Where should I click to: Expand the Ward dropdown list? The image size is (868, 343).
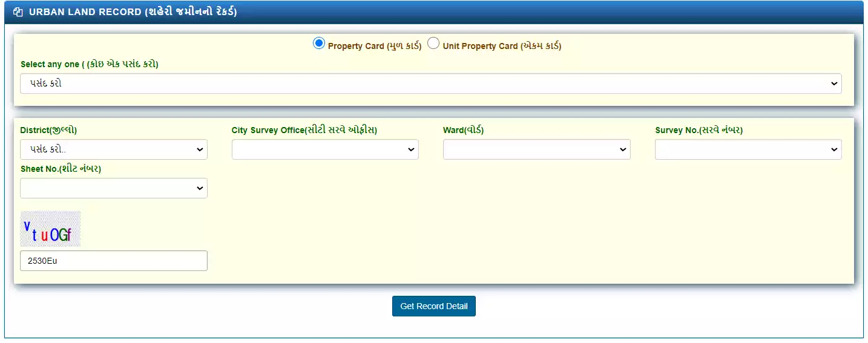(x=536, y=149)
